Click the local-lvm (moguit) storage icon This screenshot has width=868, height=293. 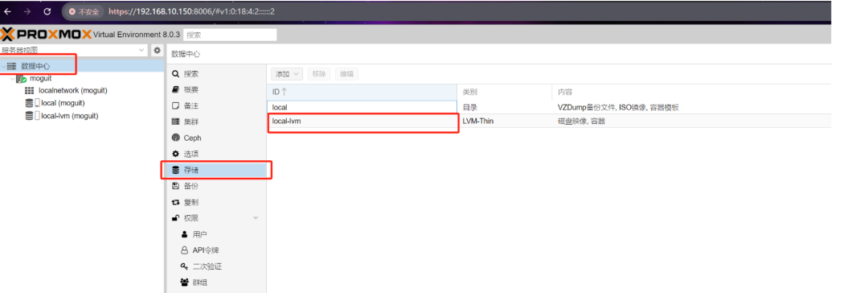33,116
